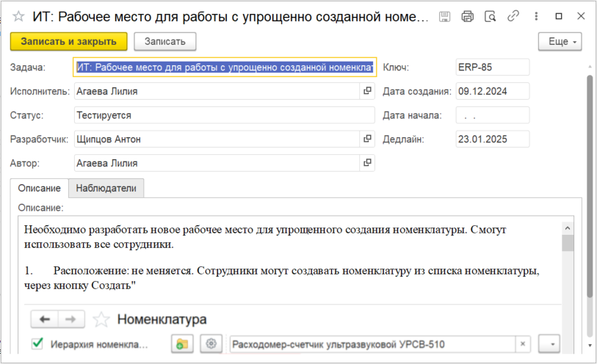Copy link to task via chain icon

(x=513, y=16)
